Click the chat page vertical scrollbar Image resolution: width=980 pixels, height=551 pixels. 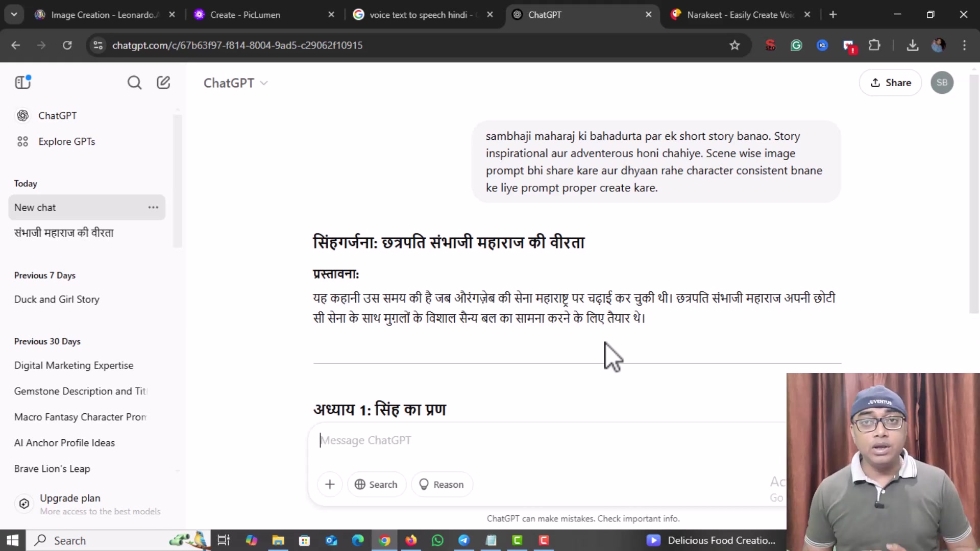coord(974,194)
